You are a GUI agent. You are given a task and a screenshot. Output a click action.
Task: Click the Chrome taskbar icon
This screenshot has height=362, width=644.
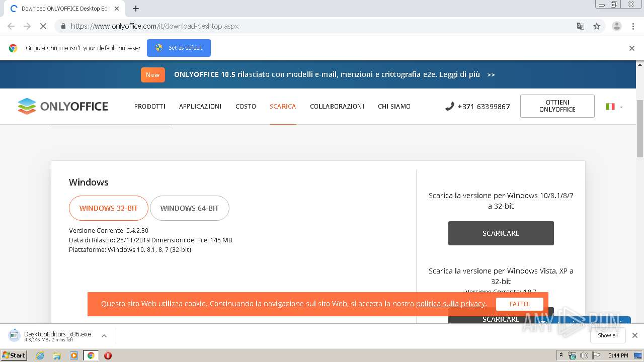[x=91, y=355]
